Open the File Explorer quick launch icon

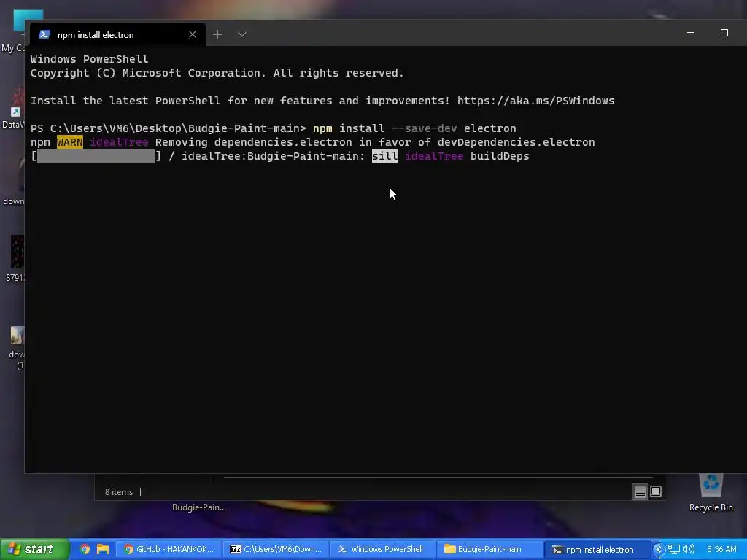pos(103,549)
